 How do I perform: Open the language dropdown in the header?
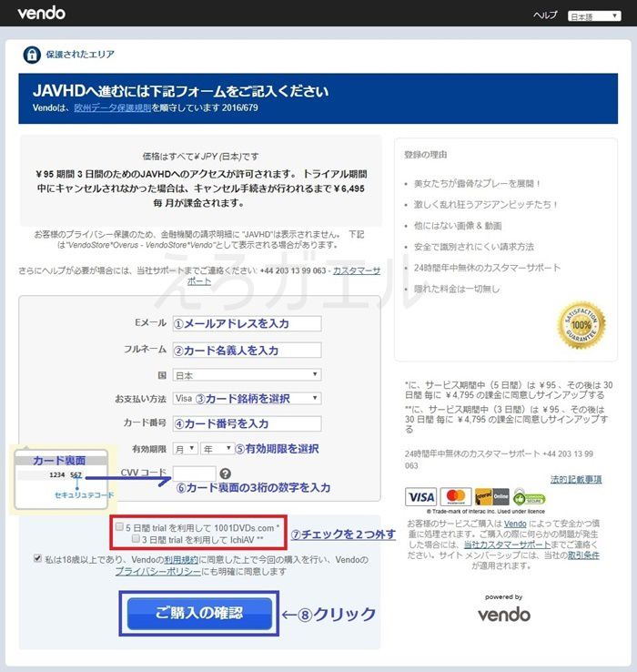point(594,16)
